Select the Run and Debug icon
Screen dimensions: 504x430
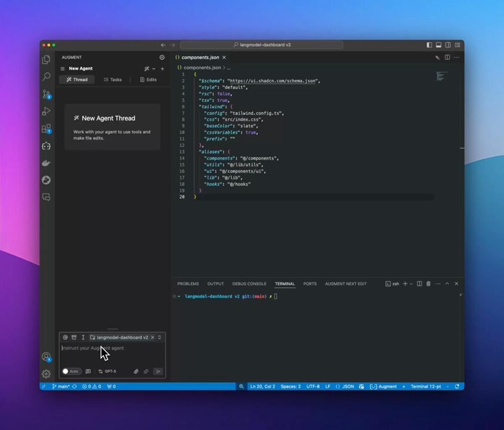pyautogui.click(x=46, y=111)
